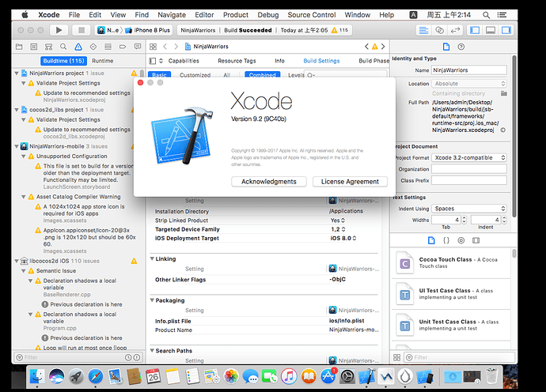The height and width of the screenshot is (392, 546).
Task: Switch to the Capabilities tab
Action: pos(184,61)
